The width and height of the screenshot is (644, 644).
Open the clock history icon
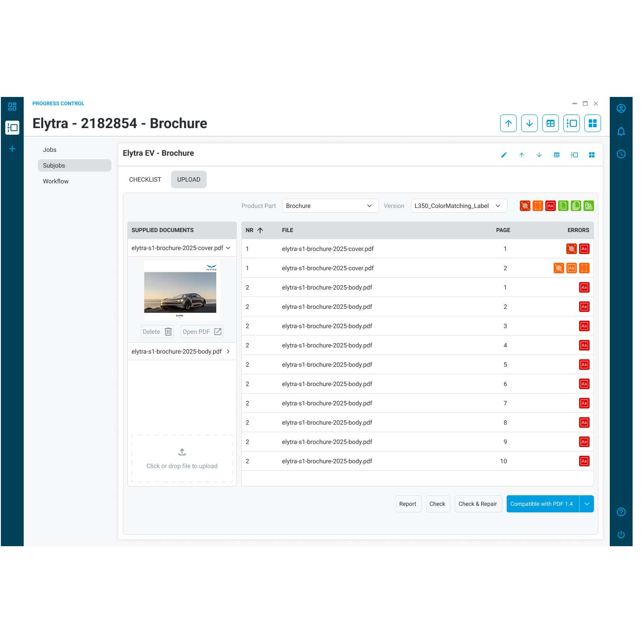(621, 154)
